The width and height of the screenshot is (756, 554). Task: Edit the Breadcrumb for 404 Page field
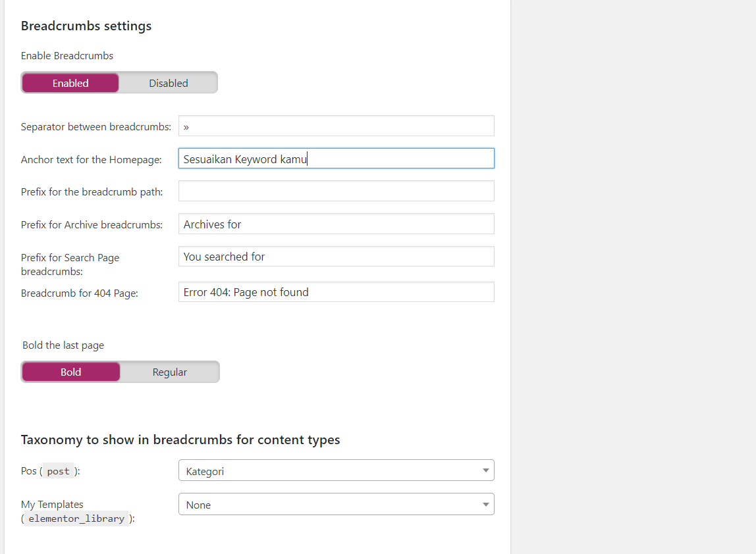336,292
